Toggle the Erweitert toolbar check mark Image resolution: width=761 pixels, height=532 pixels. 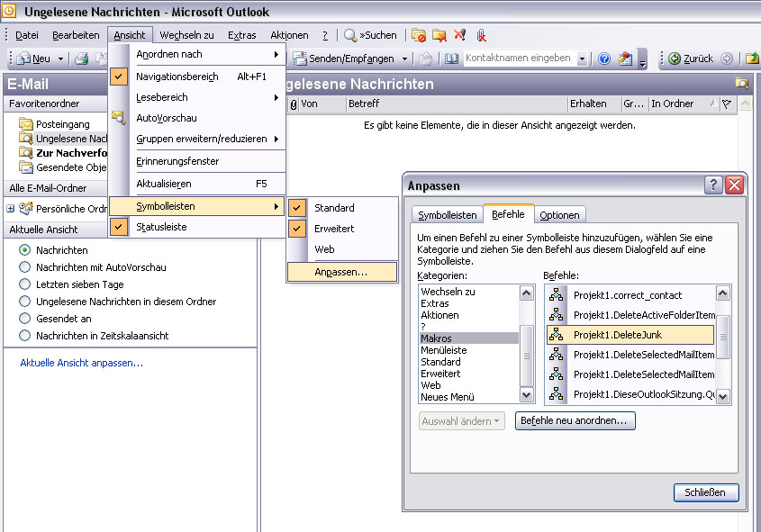coord(297,229)
